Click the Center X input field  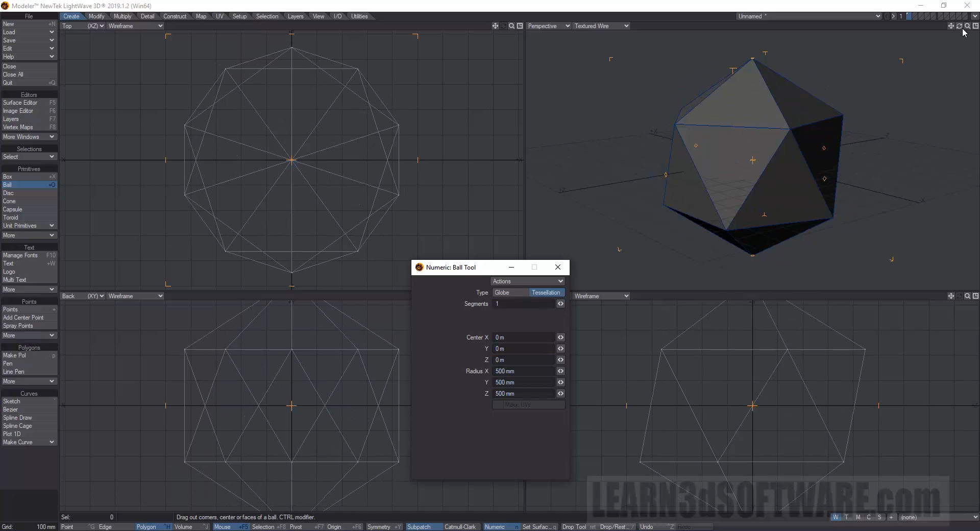click(524, 337)
